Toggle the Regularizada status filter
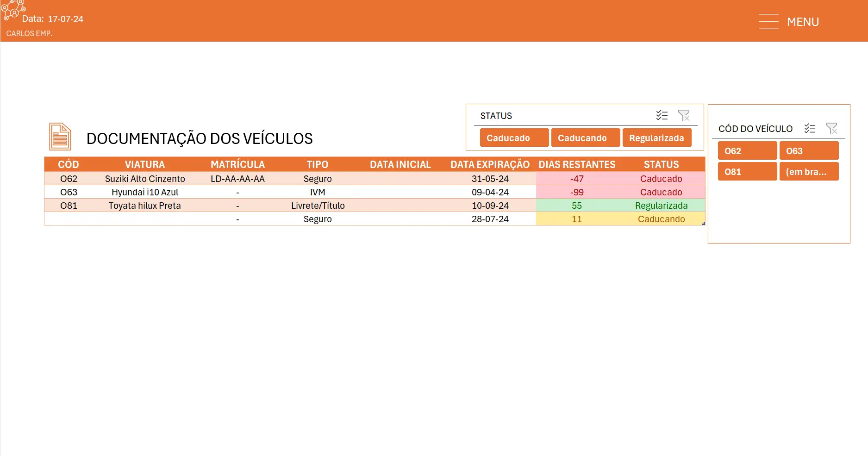This screenshot has width=868, height=456. pyautogui.click(x=656, y=138)
